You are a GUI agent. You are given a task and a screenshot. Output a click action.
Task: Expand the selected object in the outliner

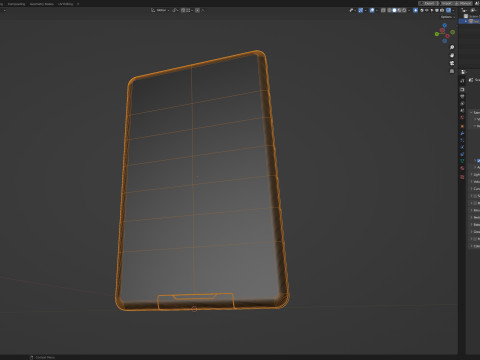pyautogui.click(x=466, y=21)
